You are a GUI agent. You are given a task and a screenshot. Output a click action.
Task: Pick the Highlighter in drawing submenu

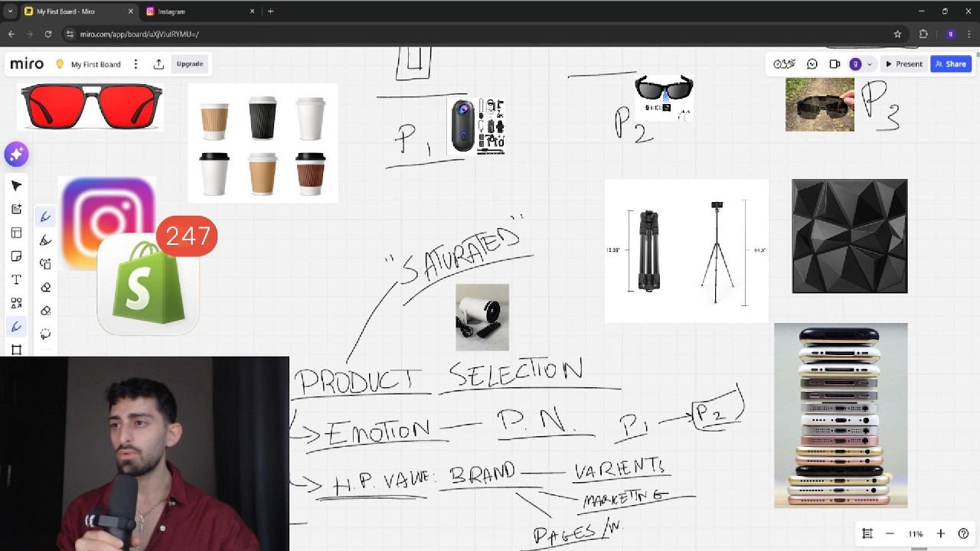coord(45,240)
